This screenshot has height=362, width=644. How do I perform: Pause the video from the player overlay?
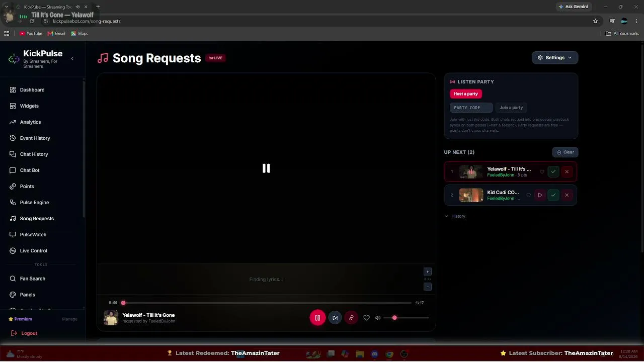[266, 168]
